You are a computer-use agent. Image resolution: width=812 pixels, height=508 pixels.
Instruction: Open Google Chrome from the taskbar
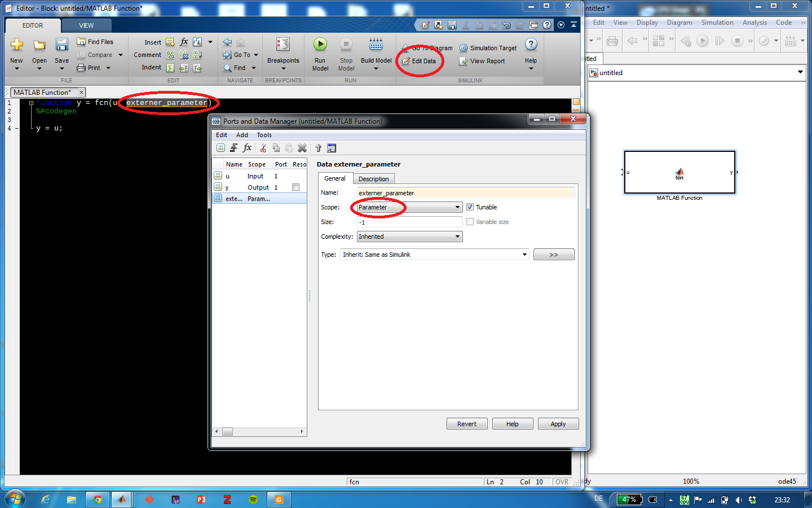98,500
